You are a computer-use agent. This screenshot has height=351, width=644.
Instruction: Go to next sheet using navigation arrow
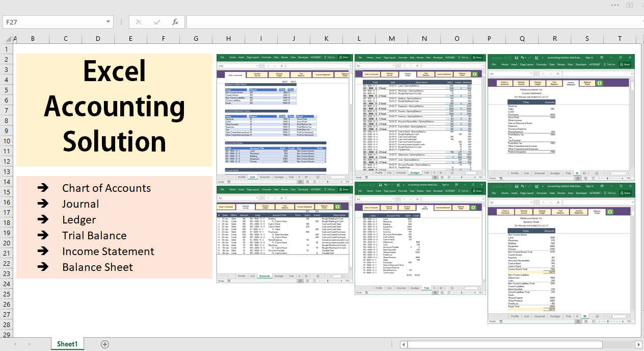(x=29, y=344)
